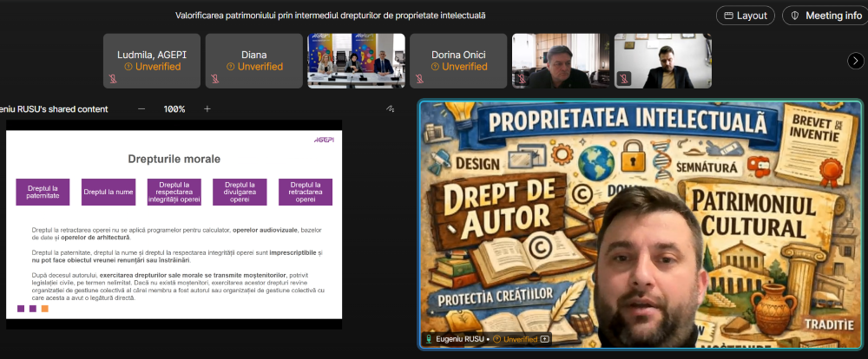
Task: Select the conference room video thumbnail
Action: coord(356,61)
